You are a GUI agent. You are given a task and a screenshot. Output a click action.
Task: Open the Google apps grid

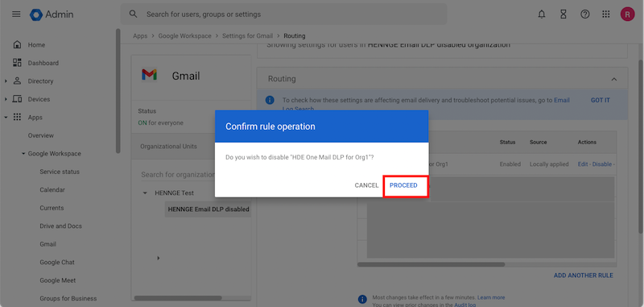click(606, 15)
